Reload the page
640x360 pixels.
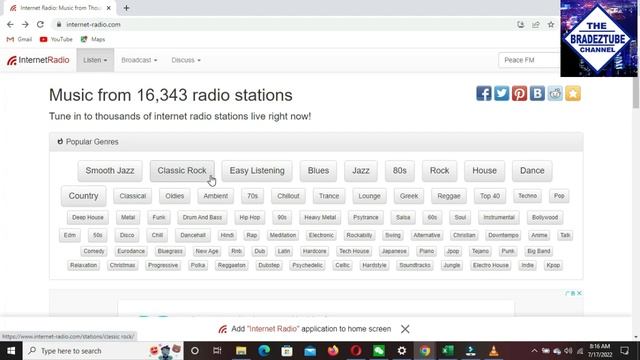(40, 24)
